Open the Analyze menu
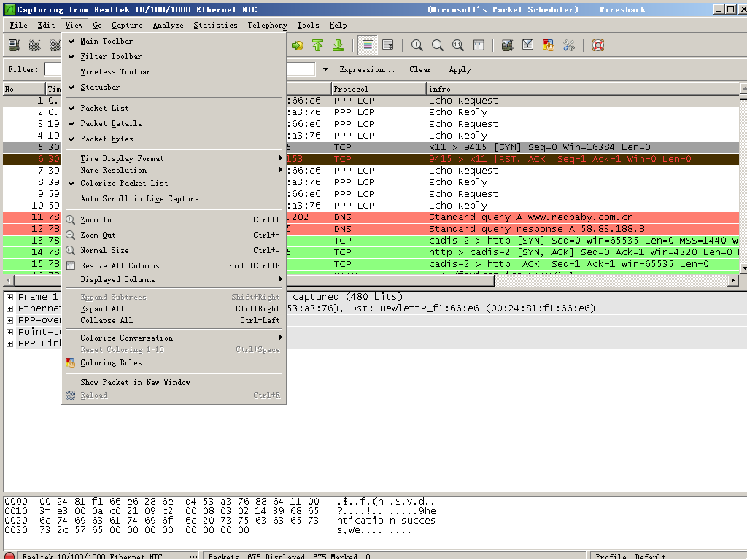Image resolution: width=747 pixels, height=560 pixels. tap(169, 26)
